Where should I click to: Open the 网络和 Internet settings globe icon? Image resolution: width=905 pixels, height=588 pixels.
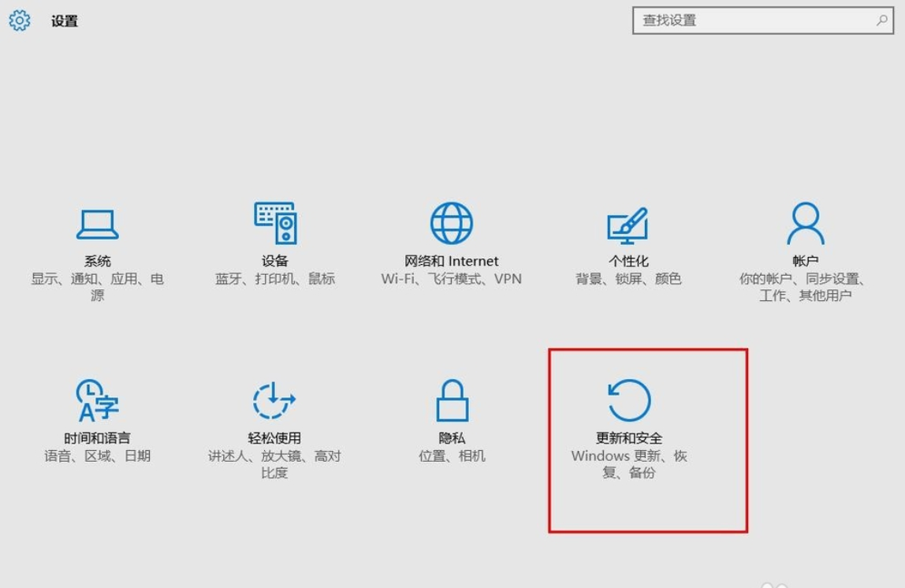point(450,223)
